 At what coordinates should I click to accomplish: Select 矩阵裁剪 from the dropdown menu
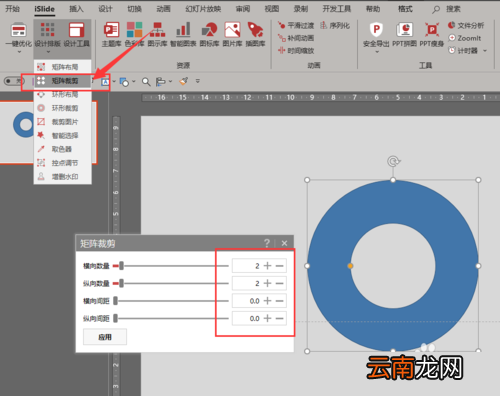(63, 81)
